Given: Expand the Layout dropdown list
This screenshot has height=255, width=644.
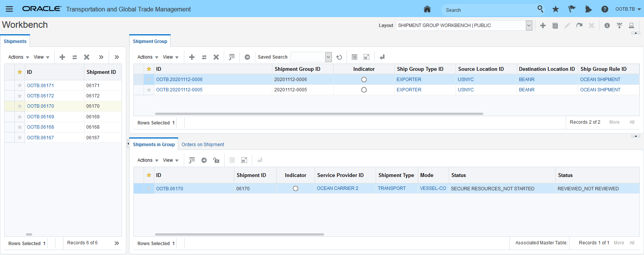Looking at the screenshot, I should pos(528,25).
